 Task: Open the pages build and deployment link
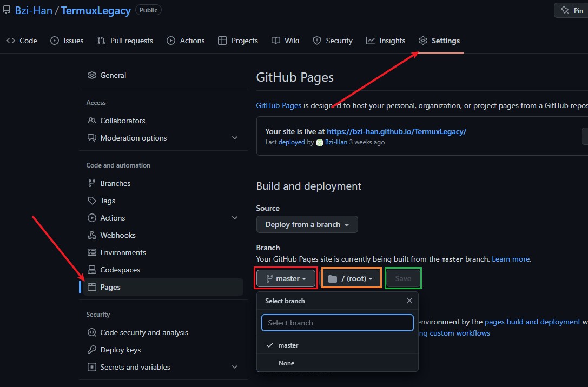532,322
